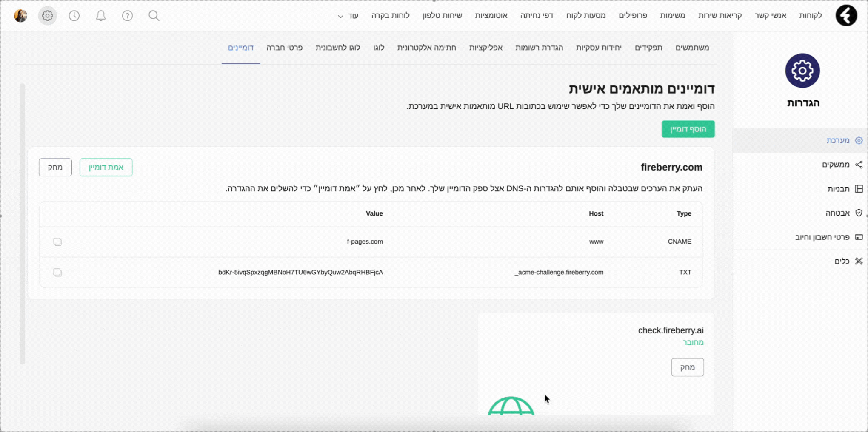Switch to the פרטי חברה tab

tap(285, 48)
